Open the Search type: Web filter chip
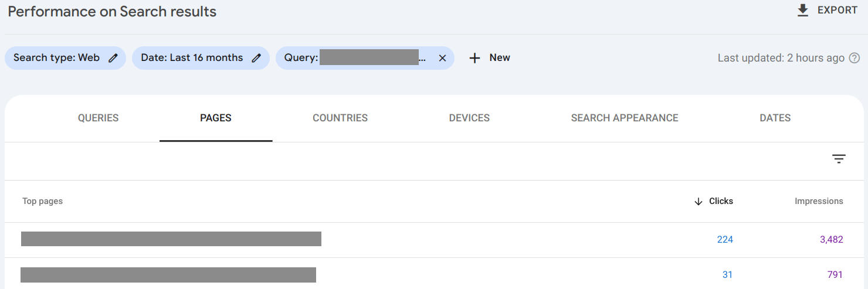Image resolution: width=868 pixels, height=289 pixels. [x=65, y=58]
